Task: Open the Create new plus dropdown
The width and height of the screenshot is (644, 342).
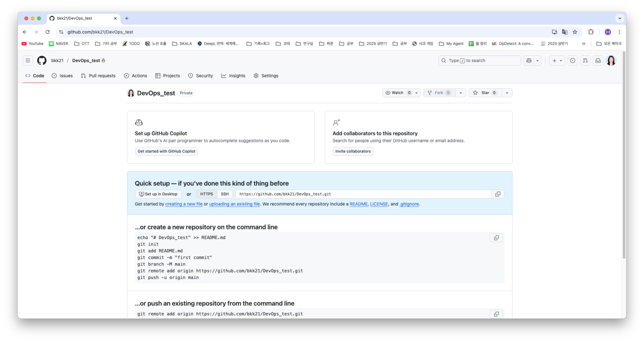Action: pos(557,60)
